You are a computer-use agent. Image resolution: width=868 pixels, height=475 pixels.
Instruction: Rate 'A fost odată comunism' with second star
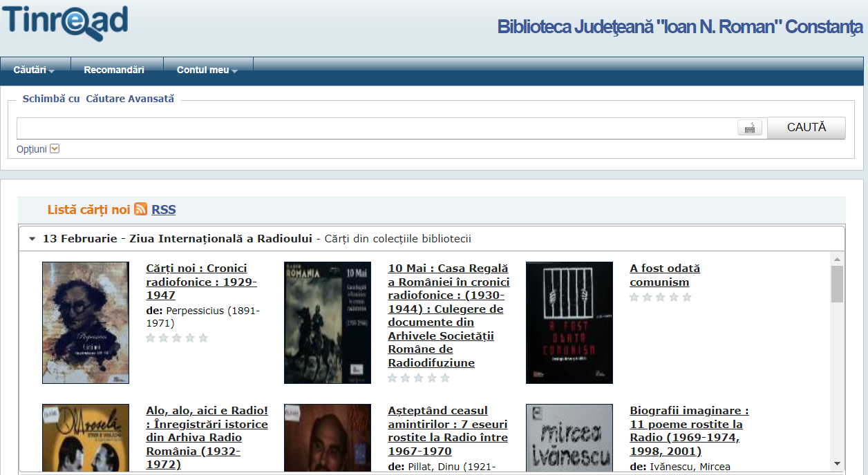point(647,298)
